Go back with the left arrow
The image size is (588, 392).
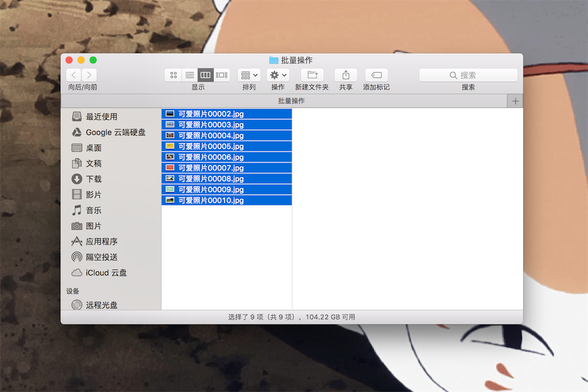coord(73,75)
